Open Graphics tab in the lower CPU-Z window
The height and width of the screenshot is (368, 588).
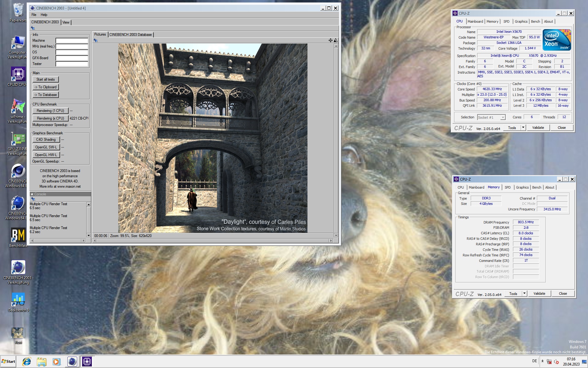(x=522, y=187)
